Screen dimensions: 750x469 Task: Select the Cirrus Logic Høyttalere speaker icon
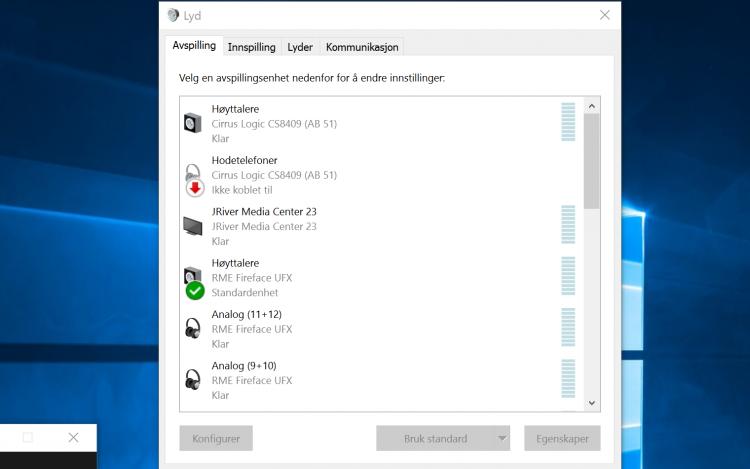click(193, 123)
